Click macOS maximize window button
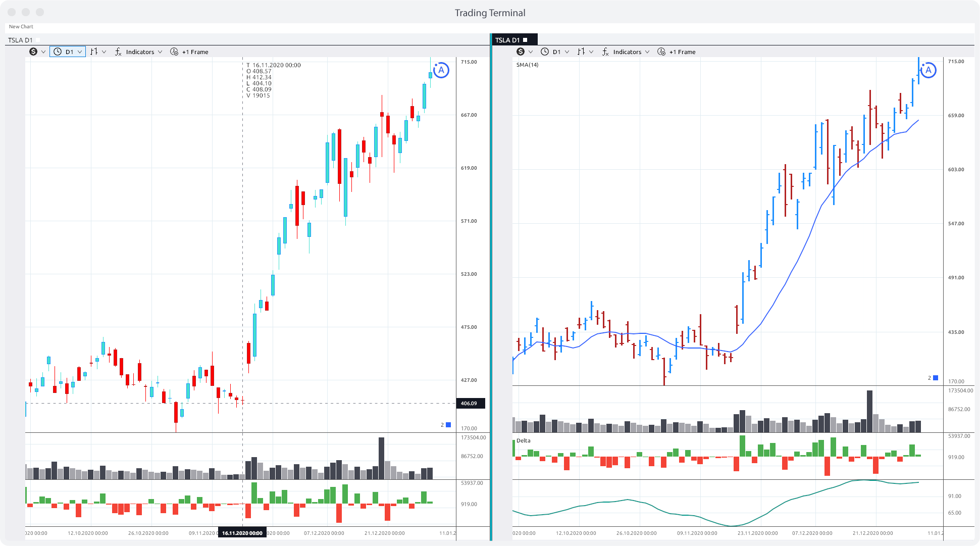The height and width of the screenshot is (546, 980). pyautogui.click(x=40, y=12)
